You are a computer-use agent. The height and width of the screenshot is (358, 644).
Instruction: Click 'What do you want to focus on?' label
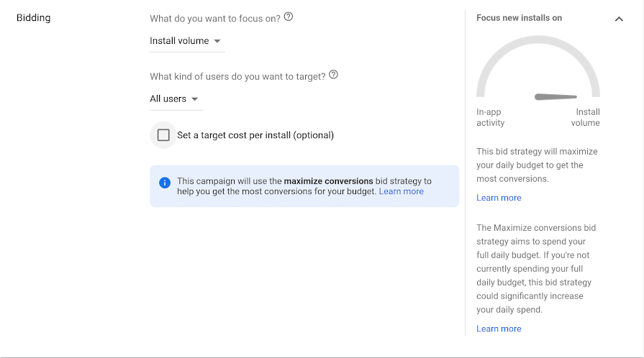coord(215,17)
